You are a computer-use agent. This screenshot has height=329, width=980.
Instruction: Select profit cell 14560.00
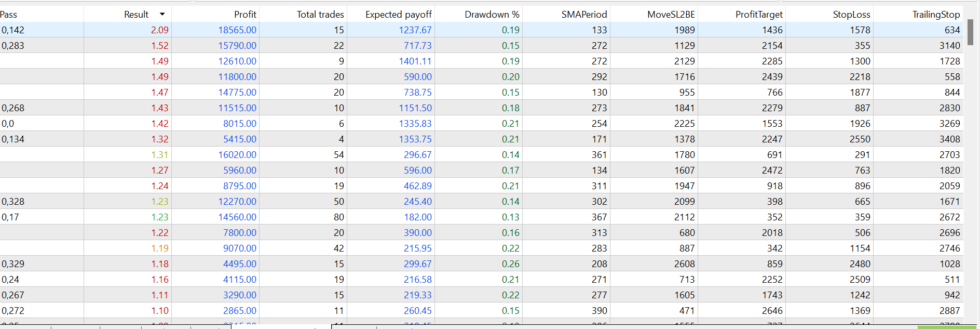click(237, 217)
